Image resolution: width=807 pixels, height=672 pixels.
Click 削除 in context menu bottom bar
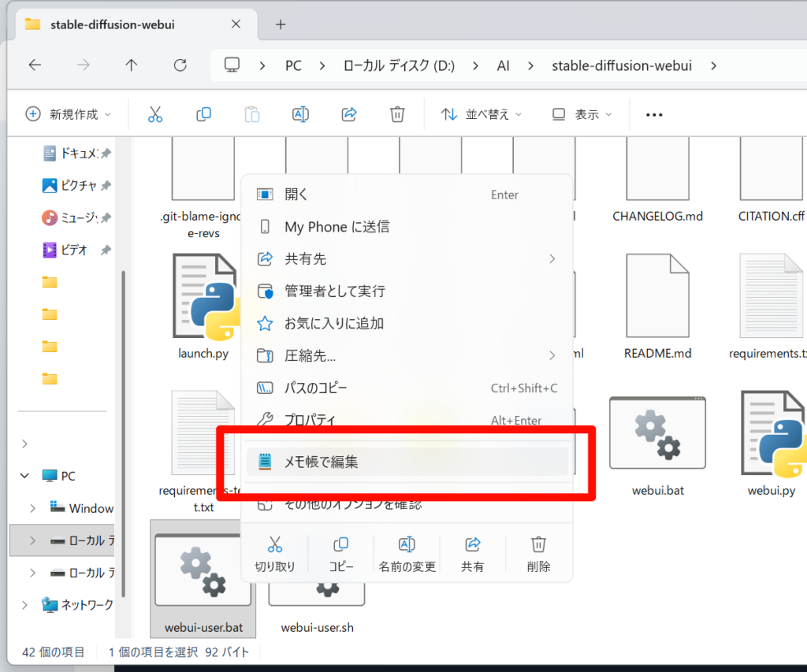pyautogui.click(x=538, y=554)
